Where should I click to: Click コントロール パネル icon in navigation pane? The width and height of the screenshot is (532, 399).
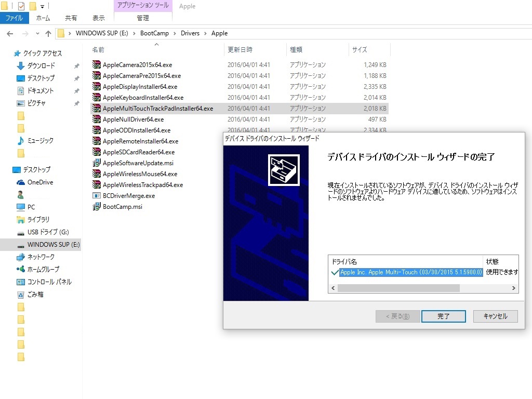[21, 282]
